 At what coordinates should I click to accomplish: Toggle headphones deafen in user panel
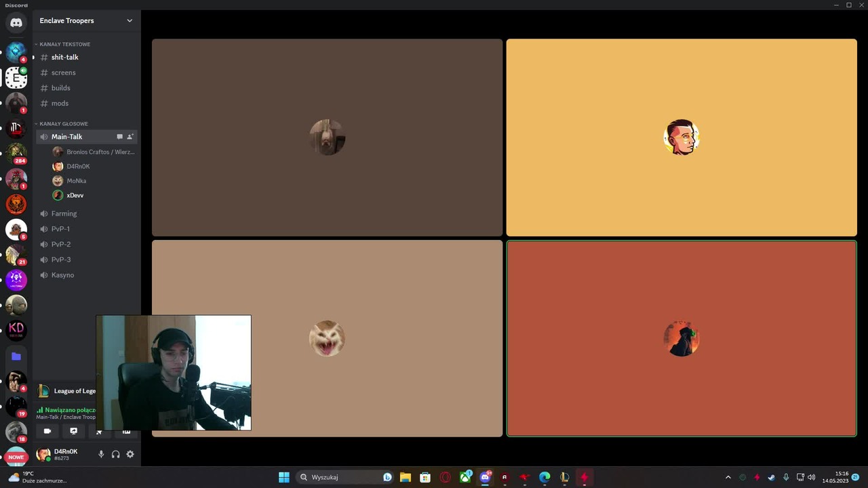pos(116,454)
